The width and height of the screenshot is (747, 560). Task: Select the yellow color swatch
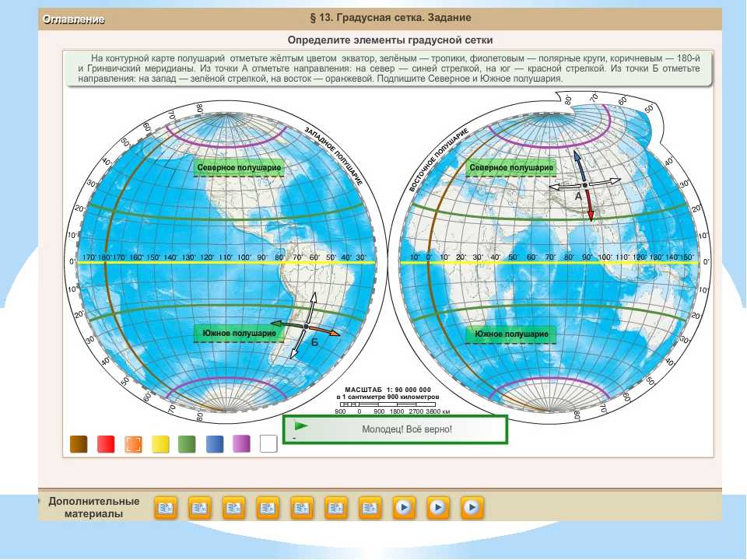click(x=160, y=444)
